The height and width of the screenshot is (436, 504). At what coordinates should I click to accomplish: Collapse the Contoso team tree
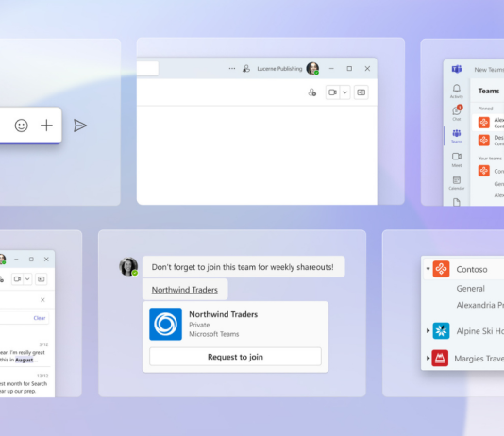click(428, 269)
